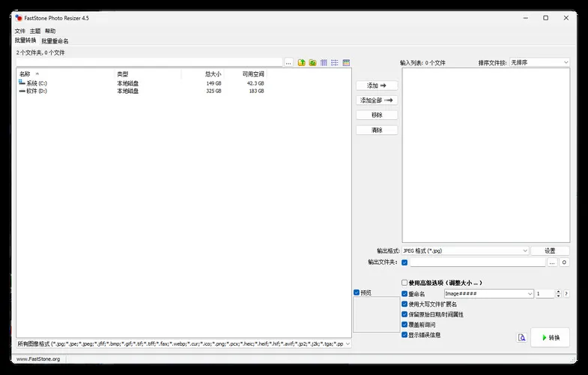The height and width of the screenshot is (375, 588).
Task: Expand the 排序文件按 dropdown
Action: coord(539,62)
